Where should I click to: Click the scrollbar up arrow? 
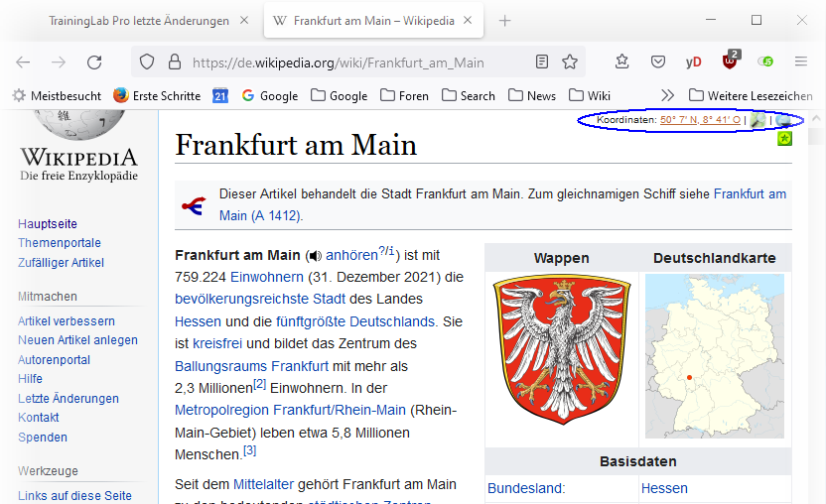coord(816,119)
